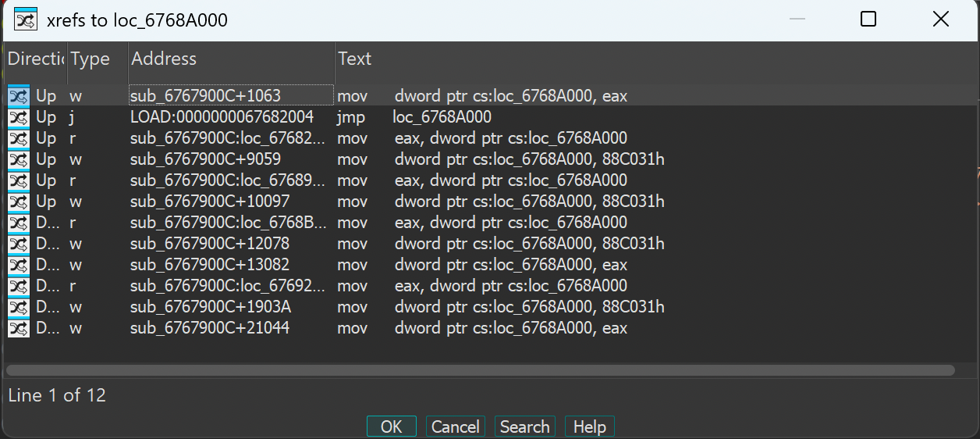Sort by Direction column header
The image size is (980, 439).
point(36,59)
